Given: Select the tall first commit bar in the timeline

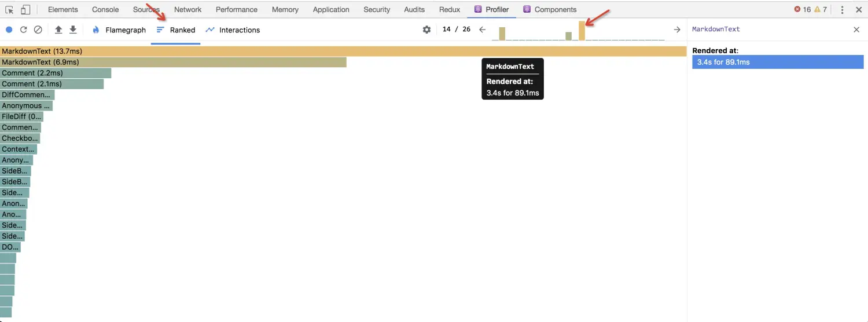Looking at the screenshot, I should click(502, 34).
